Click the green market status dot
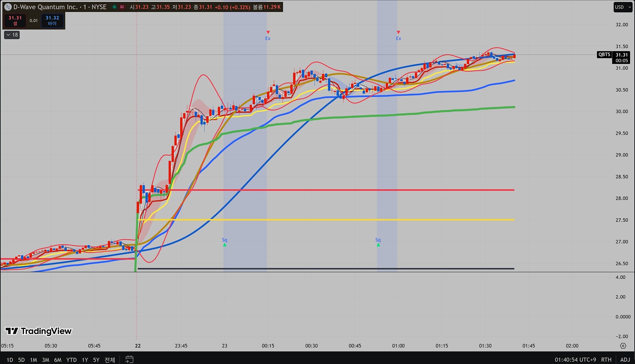The width and height of the screenshot is (635, 364). click(x=114, y=7)
